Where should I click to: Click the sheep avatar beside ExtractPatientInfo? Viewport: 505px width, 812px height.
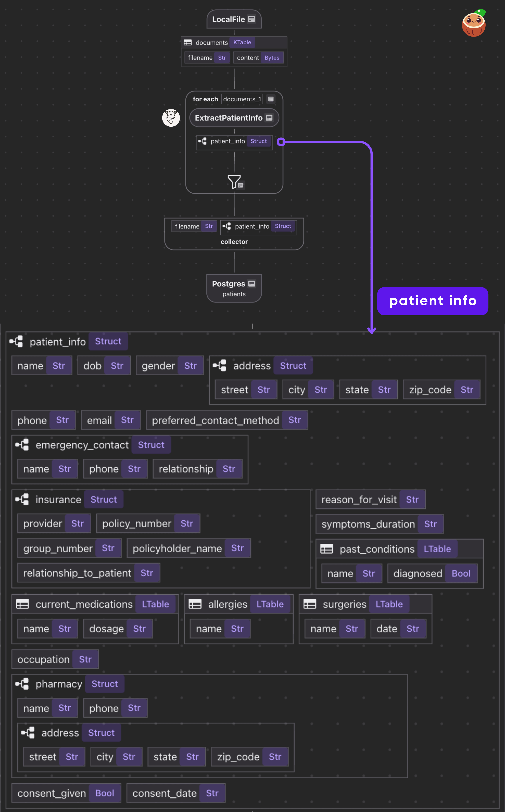pos(171,117)
